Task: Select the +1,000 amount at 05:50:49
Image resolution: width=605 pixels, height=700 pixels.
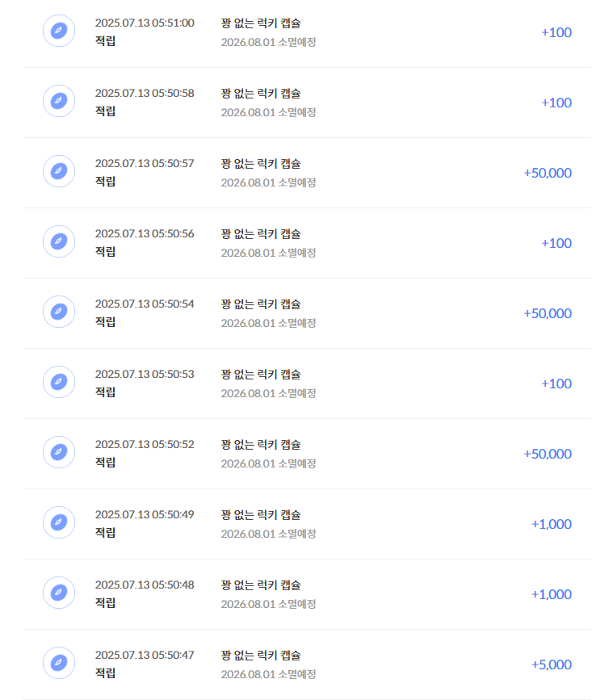Action: tap(552, 524)
